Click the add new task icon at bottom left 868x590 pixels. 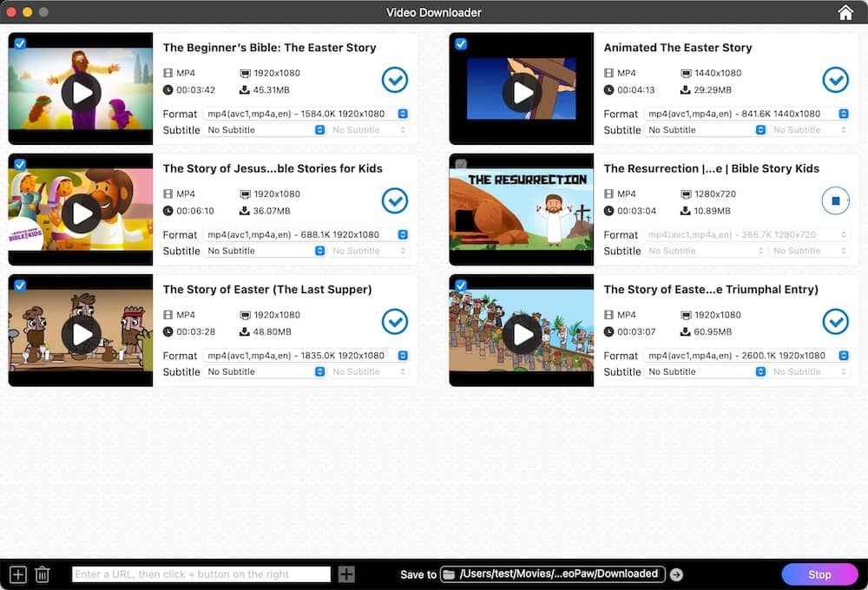coord(16,574)
